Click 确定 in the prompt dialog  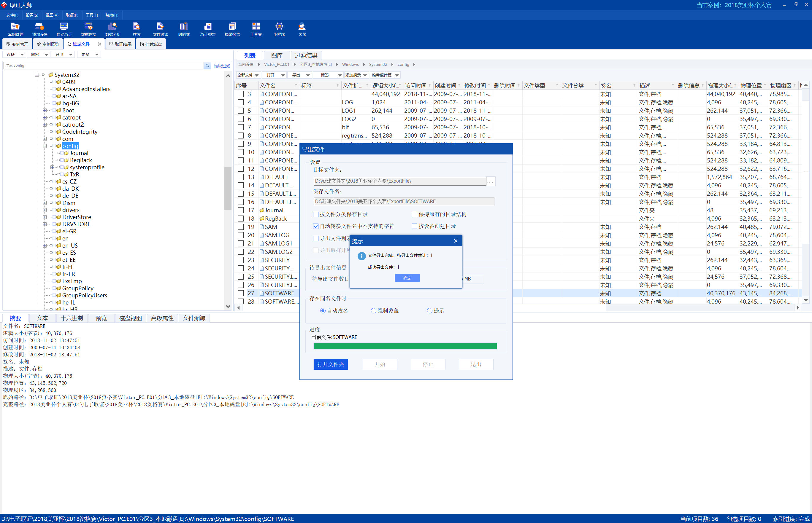point(407,278)
